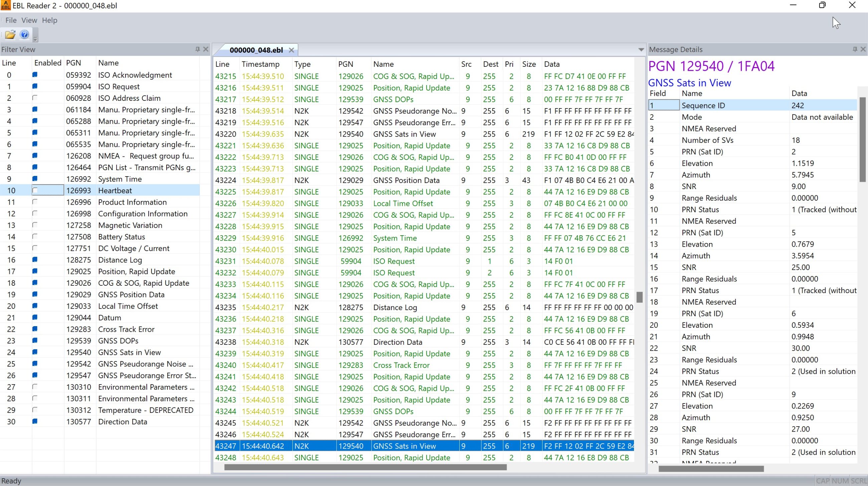The height and width of the screenshot is (486, 868).
Task: Pin the Message Details panel
Action: (x=855, y=49)
